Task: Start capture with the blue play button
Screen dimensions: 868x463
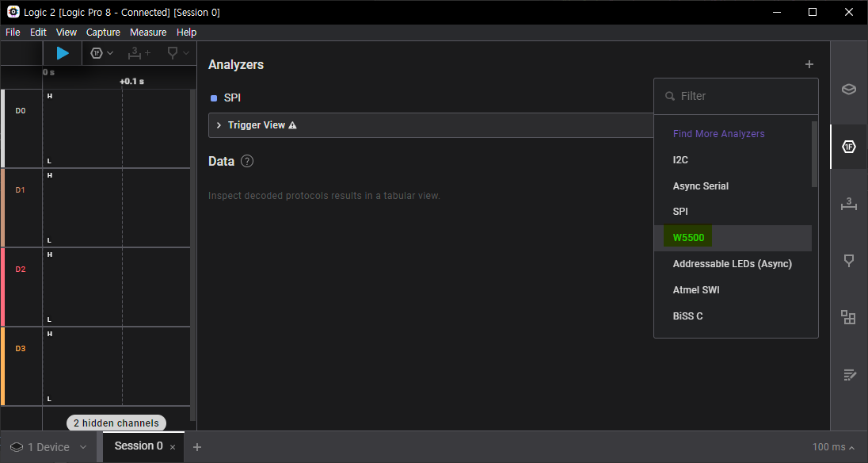Action: click(63, 53)
